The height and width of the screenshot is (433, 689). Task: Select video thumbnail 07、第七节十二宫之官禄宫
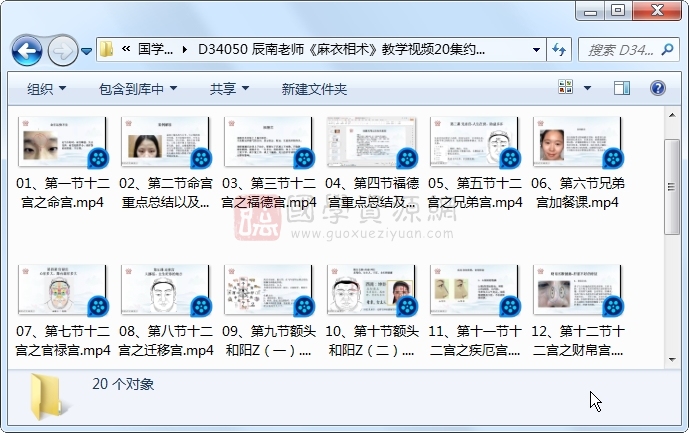tap(62, 290)
